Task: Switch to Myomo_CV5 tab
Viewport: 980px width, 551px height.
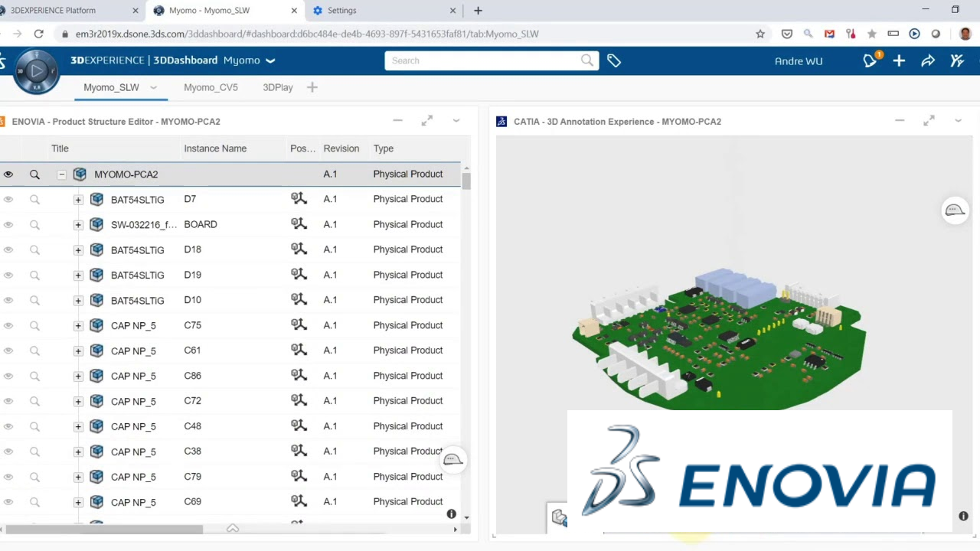Action: coord(211,87)
